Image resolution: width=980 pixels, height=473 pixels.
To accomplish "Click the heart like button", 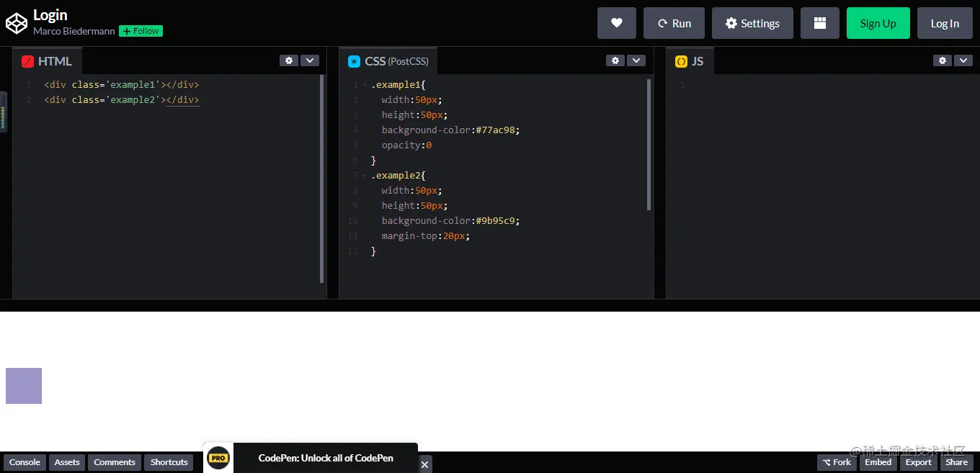I will [617, 23].
